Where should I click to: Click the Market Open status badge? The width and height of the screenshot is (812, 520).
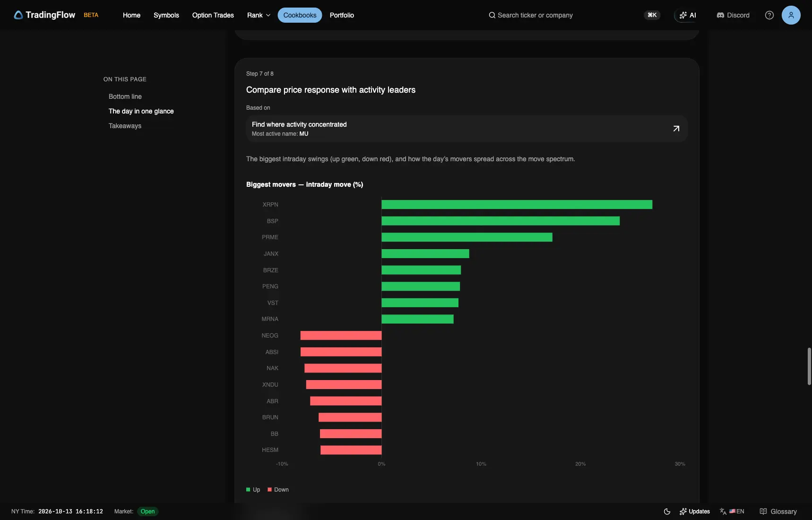147,511
